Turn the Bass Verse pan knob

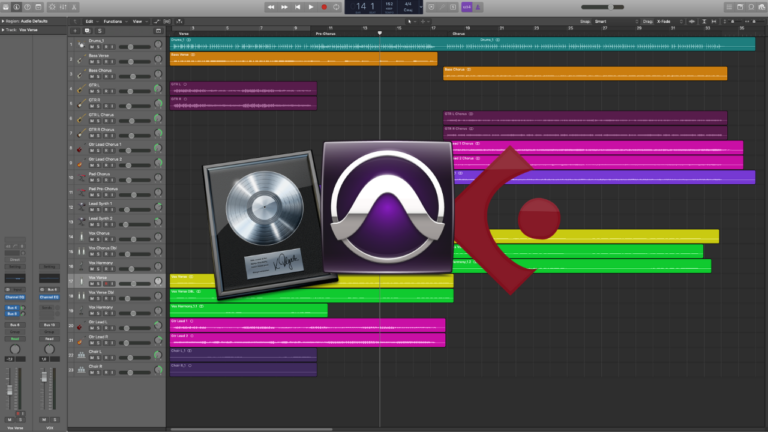click(x=158, y=59)
